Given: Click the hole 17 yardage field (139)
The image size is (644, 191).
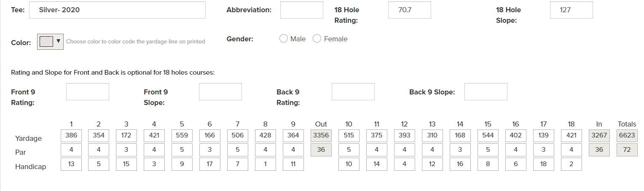Looking at the screenshot, I should coord(543,135).
